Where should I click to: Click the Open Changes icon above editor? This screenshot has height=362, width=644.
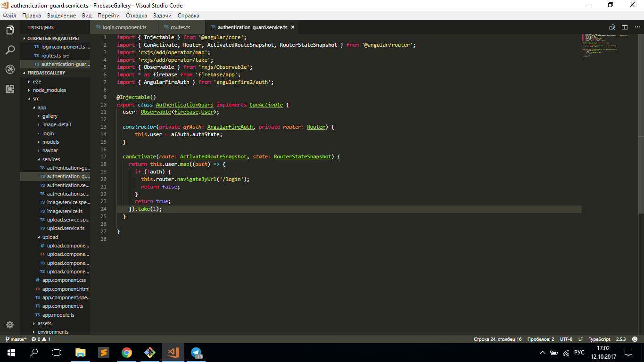click(x=612, y=27)
